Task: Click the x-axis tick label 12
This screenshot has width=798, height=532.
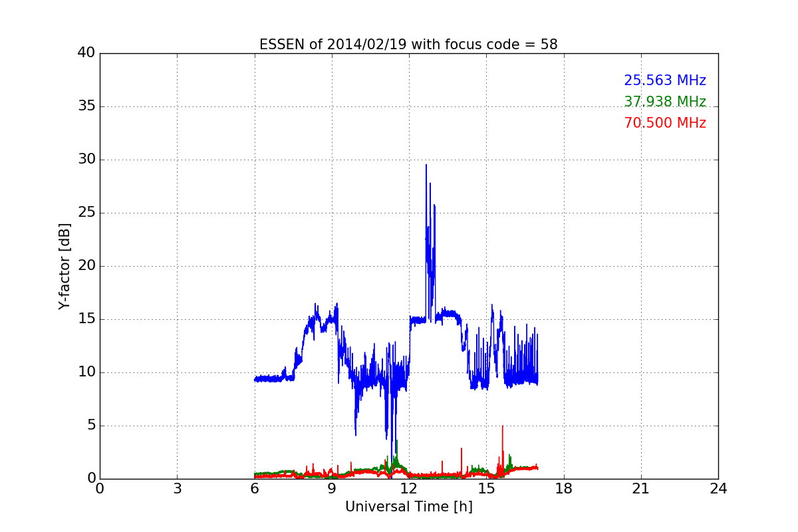Action: [409, 489]
